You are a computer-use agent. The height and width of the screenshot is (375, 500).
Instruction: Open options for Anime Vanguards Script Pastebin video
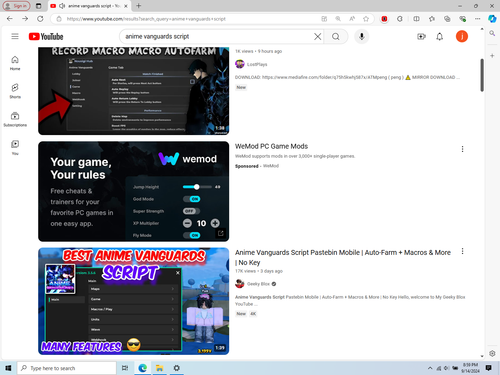pyautogui.click(x=462, y=251)
